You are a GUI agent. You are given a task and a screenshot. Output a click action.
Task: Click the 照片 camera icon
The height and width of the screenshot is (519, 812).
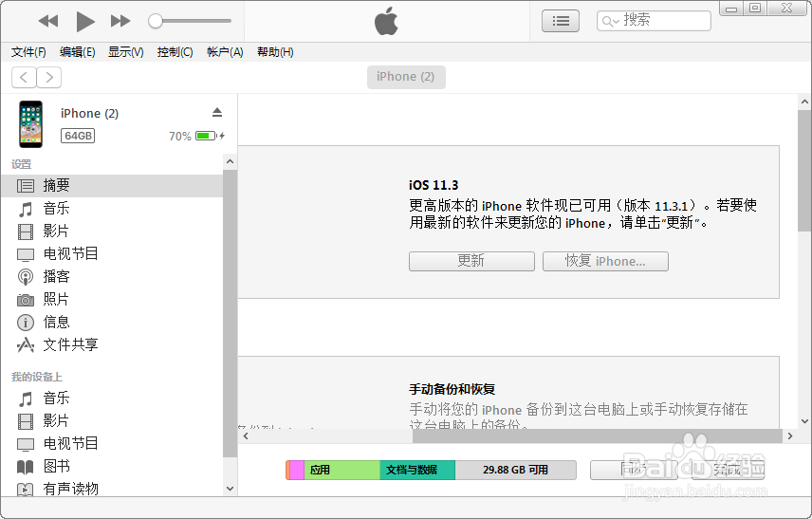coord(26,300)
